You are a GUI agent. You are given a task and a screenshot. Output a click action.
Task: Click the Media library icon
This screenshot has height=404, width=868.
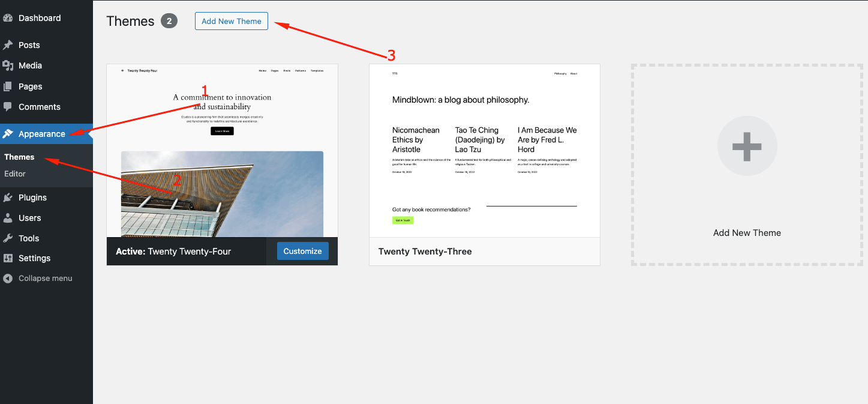pyautogui.click(x=8, y=65)
